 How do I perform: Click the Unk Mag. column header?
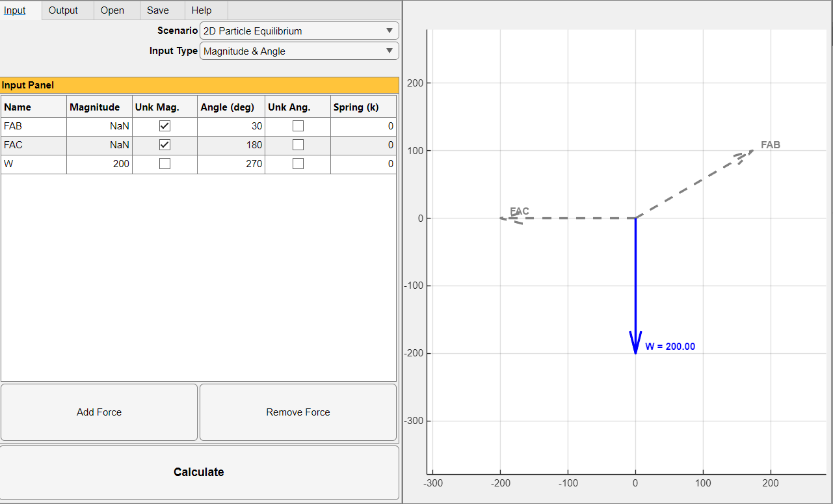pos(165,107)
